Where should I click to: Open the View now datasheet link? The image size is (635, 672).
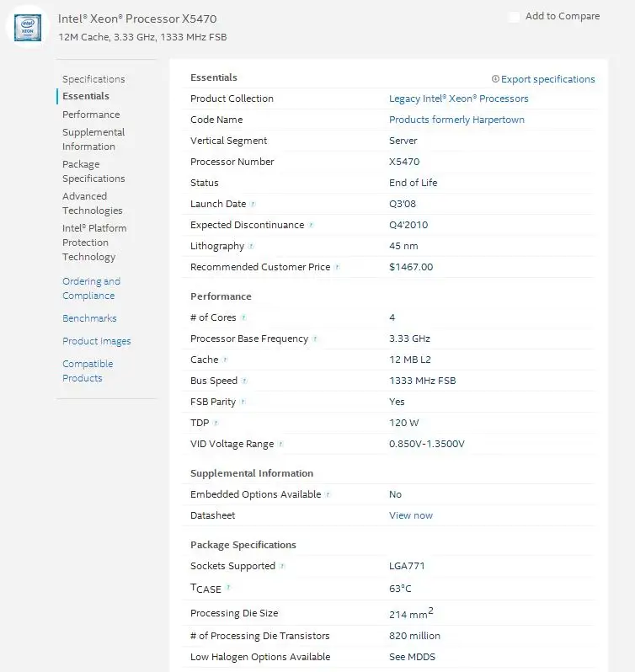click(x=410, y=515)
